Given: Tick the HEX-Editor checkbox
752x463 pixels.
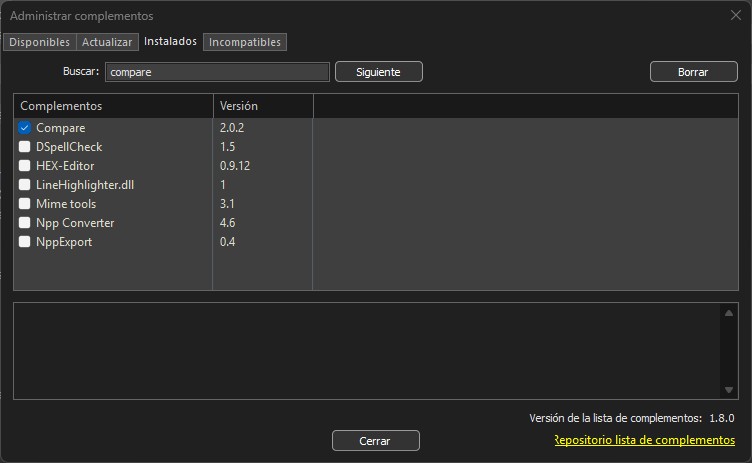Looking at the screenshot, I should pos(24,166).
